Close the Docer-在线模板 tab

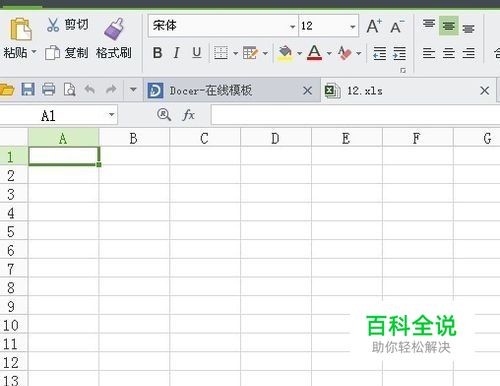(x=307, y=90)
